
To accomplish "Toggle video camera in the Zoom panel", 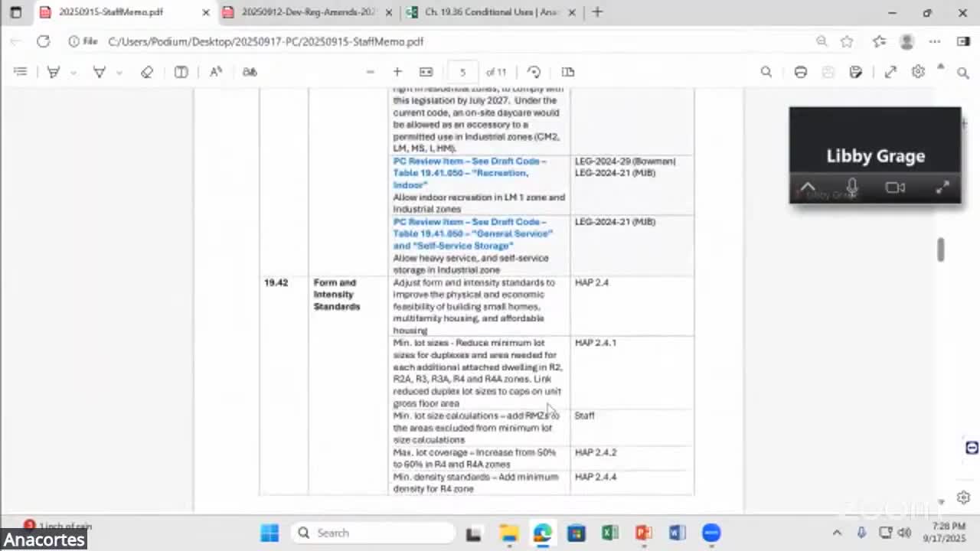I will 895,187.
